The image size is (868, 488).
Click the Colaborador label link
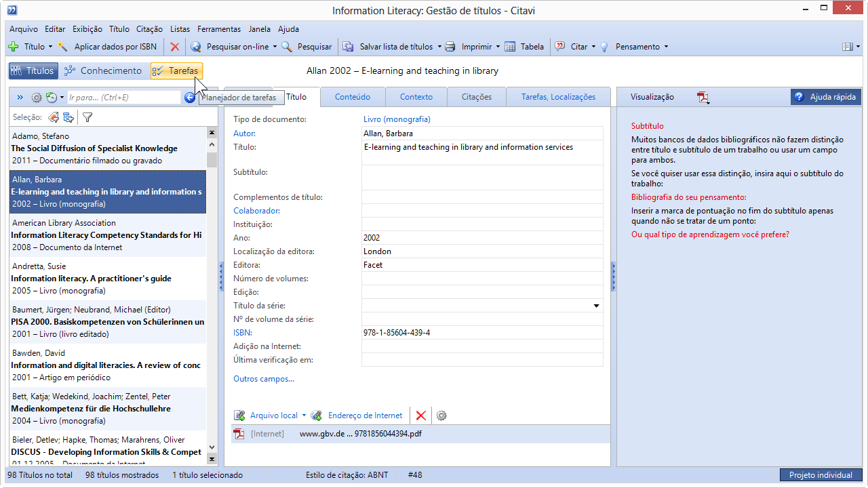[x=256, y=211]
